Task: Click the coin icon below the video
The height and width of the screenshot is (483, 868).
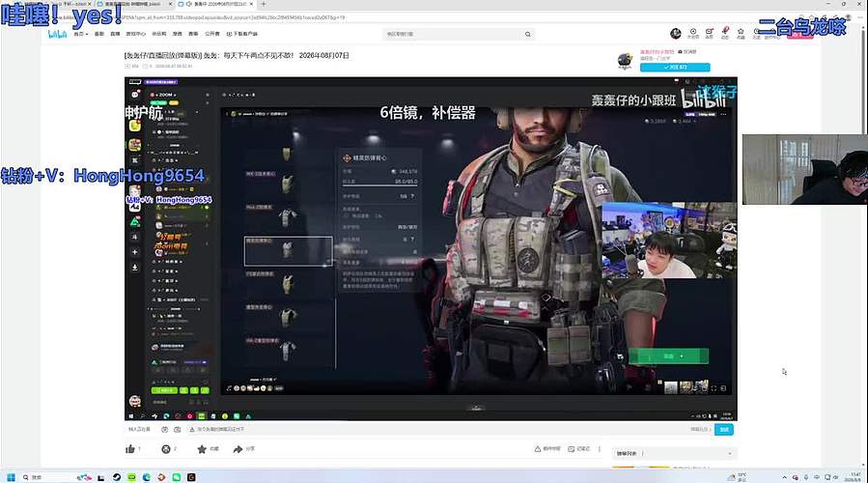Action: tap(165, 449)
